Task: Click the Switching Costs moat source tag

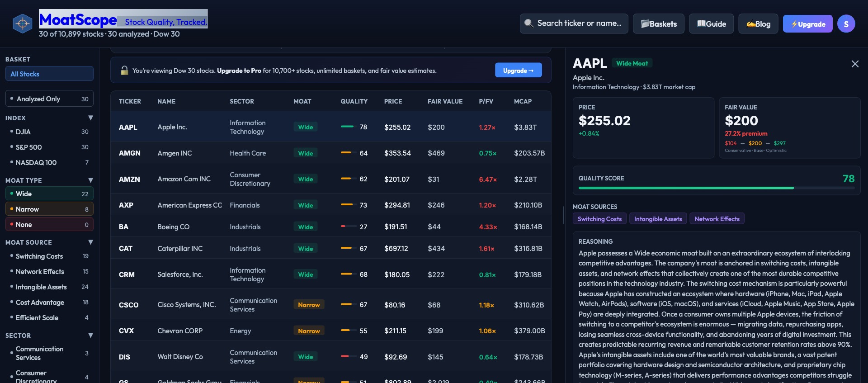Action: pyautogui.click(x=599, y=219)
